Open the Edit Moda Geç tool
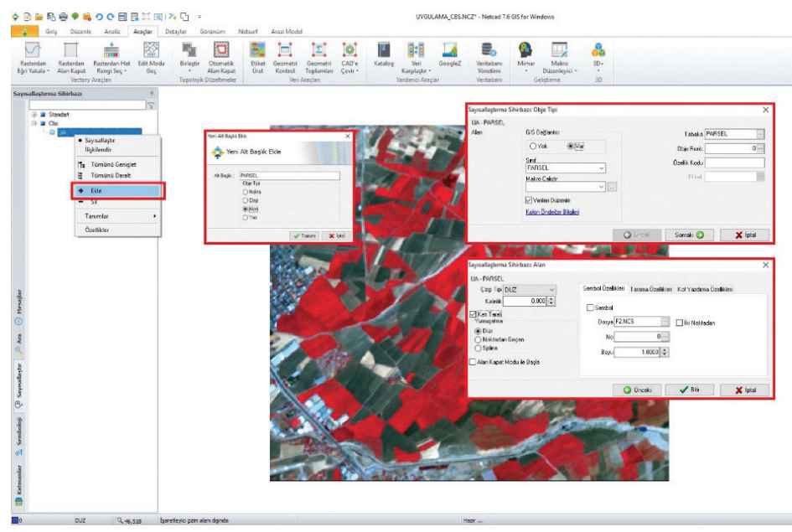 pos(151,50)
